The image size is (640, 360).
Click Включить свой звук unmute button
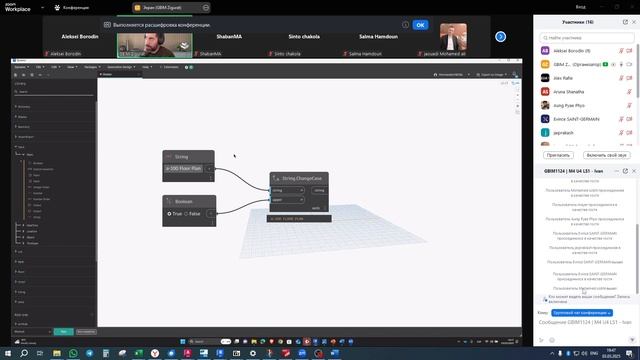pyautogui.click(x=607, y=156)
